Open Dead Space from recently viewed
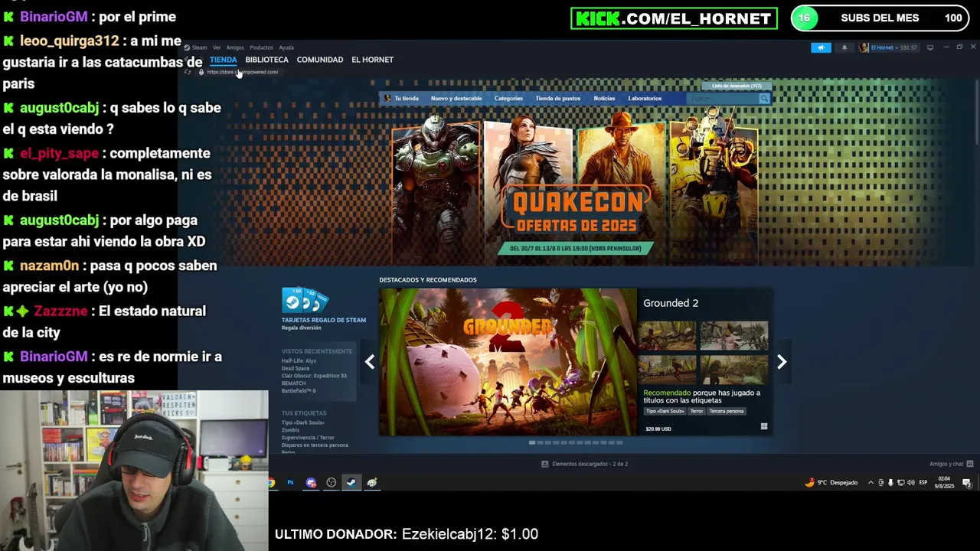Image resolution: width=980 pixels, height=551 pixels. tap(296, 369)
